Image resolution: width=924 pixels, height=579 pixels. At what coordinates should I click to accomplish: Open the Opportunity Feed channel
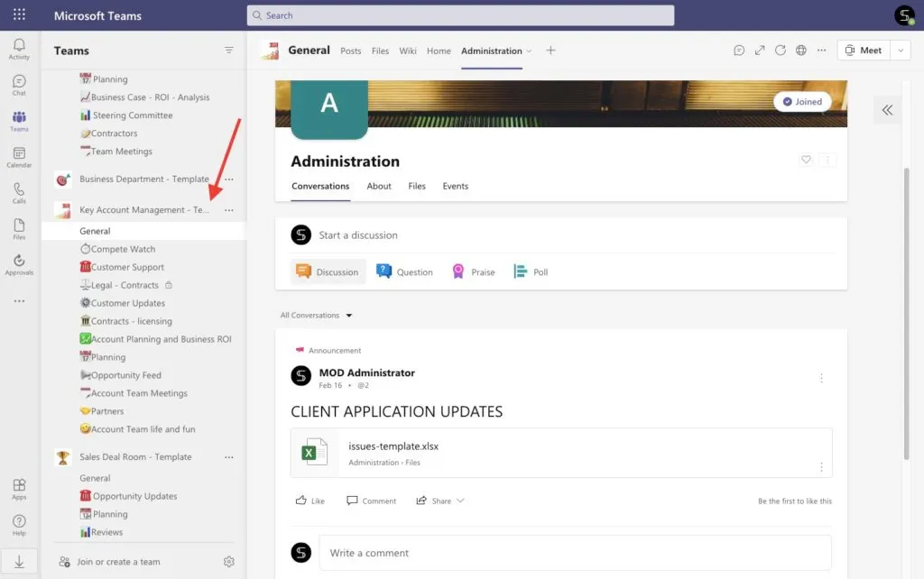pos(120,375)
